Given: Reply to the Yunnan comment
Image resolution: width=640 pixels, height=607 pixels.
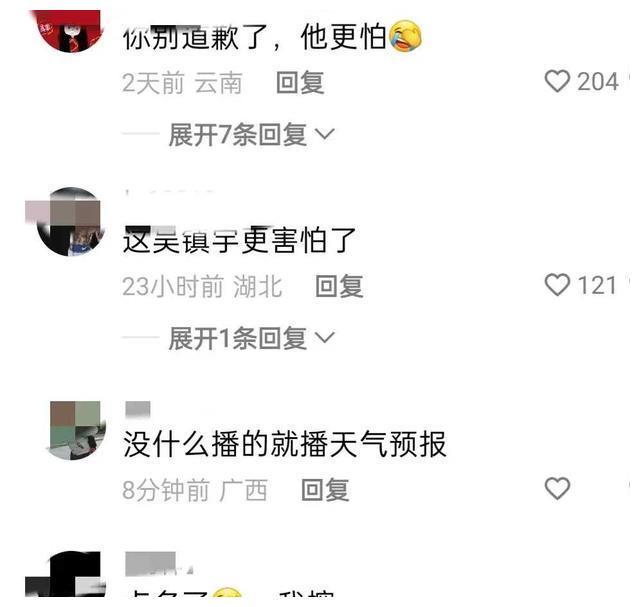Looking at the screenshot, I should (300, 82).
